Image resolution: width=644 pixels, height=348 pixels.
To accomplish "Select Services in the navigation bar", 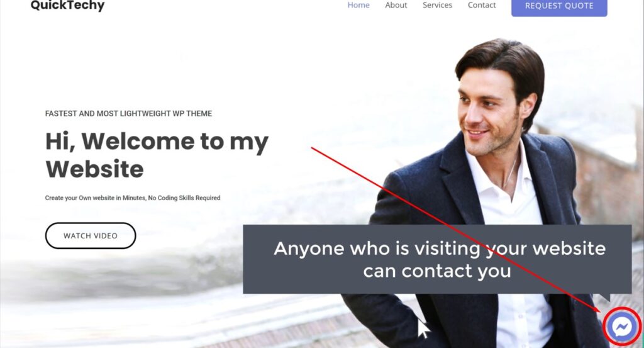I will [437, 5].
